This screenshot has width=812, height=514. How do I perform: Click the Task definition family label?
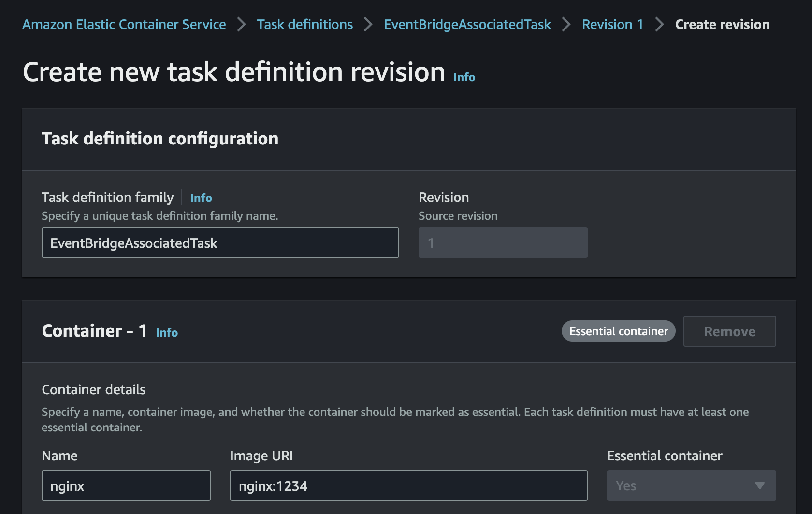107,197
